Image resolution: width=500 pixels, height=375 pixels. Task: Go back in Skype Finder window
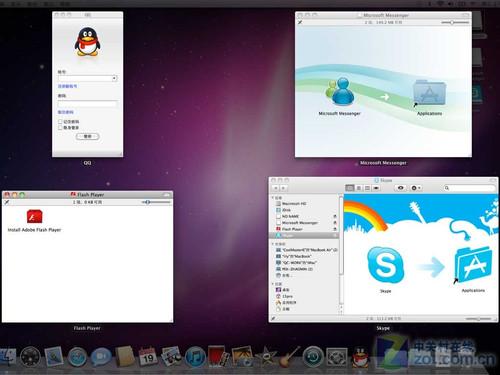[276, 188]
